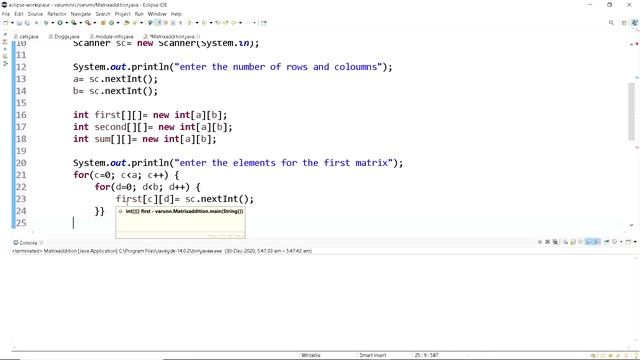
Task: Open the Navigate menu
Action: pos(81,14)
